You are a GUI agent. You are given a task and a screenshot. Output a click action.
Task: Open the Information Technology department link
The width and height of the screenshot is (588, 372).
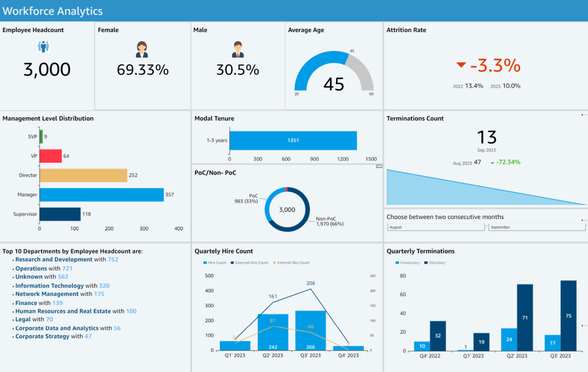click(x=50, y=286)
